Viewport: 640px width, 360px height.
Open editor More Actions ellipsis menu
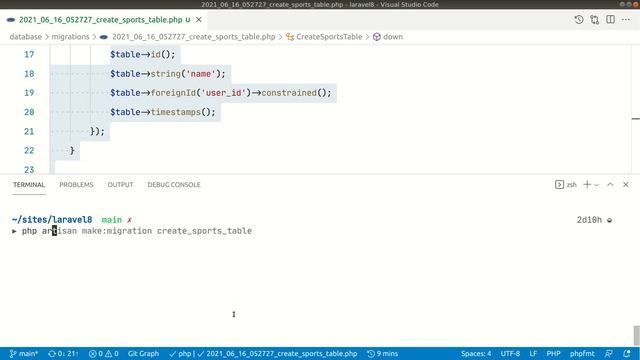click(626, 20)
